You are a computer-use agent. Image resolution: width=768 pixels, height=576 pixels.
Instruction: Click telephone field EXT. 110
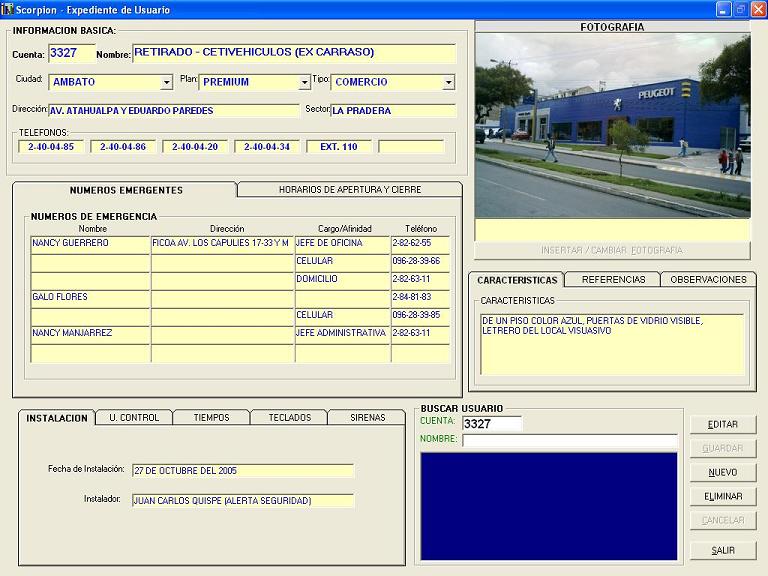point(339,146)
